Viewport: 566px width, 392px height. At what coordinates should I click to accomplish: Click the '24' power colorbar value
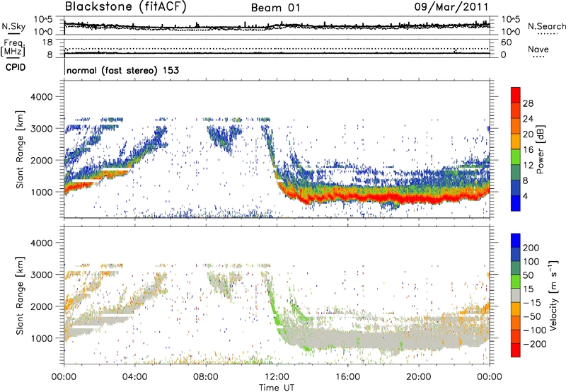click(x=528, y=119)
